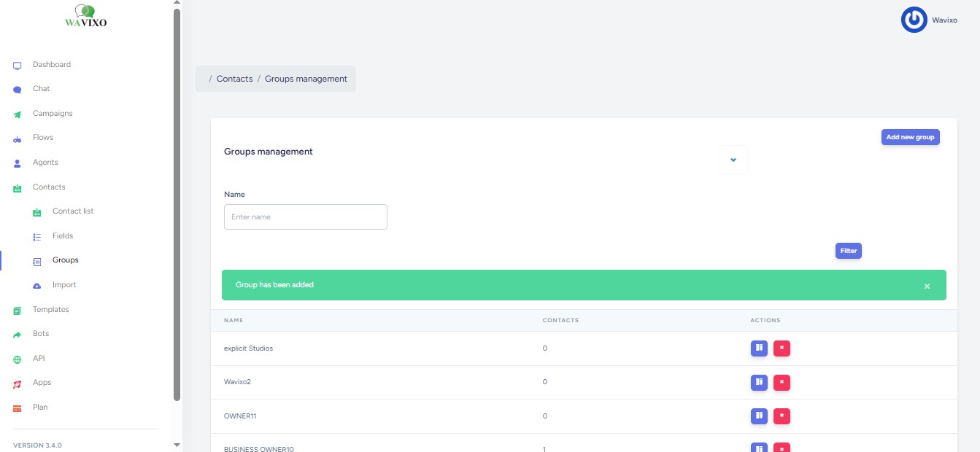Screen dimensions: 980x452
Task: Click the Apps rocket icon
Action: (x=18, y=383)
